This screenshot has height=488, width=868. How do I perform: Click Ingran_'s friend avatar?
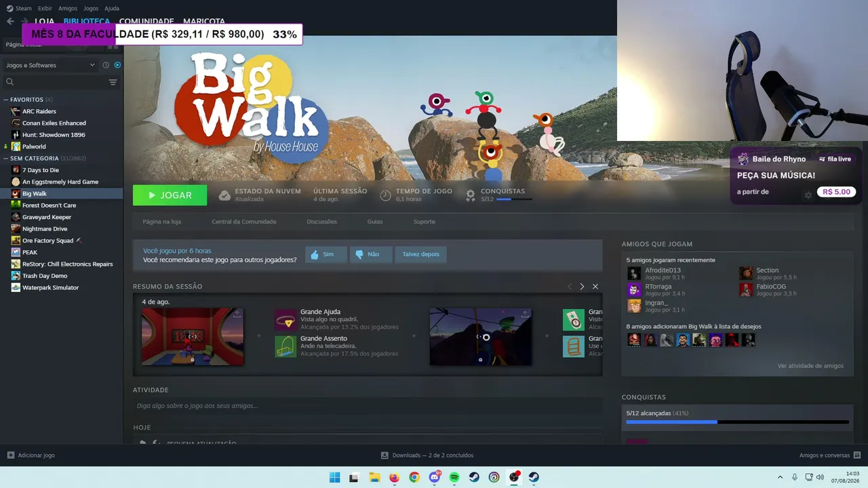(634, 306)
